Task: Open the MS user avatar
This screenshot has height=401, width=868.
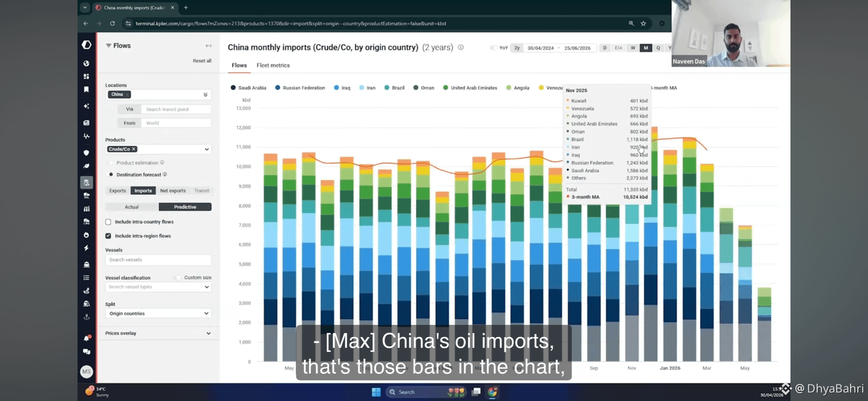Action: pyautogui.click(x=86, y=371)
